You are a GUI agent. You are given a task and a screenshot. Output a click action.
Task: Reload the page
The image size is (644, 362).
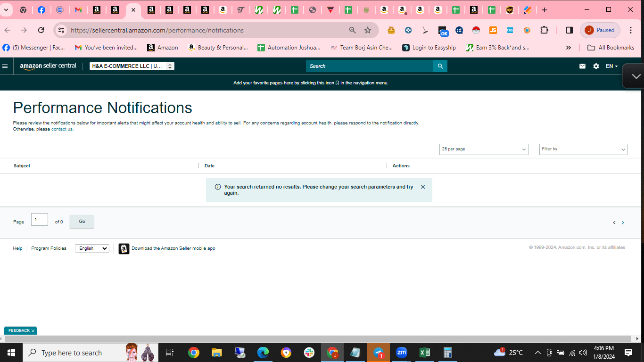coord(41,30)
